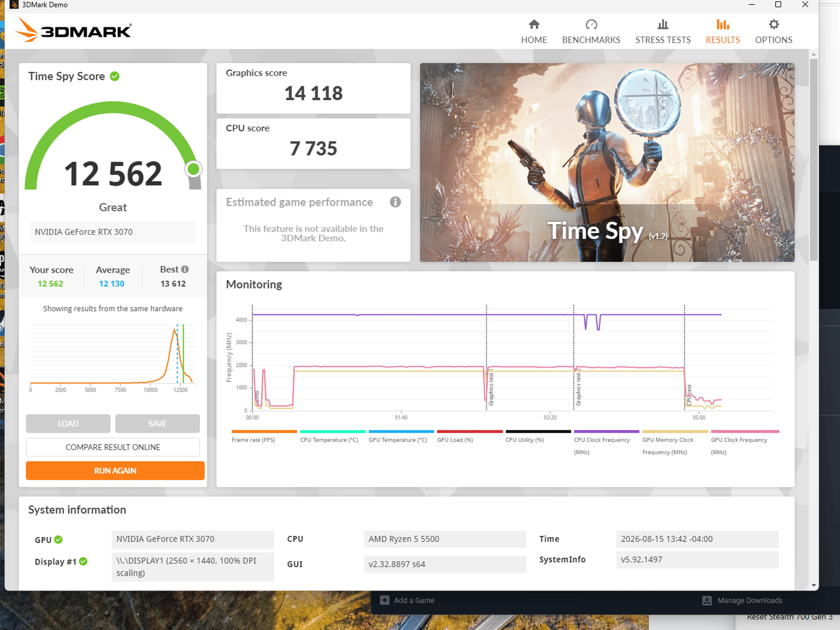Click the scrollbar down arrow
The width and height of the screenshot is (840, 630).
click(x=814, y=585)
